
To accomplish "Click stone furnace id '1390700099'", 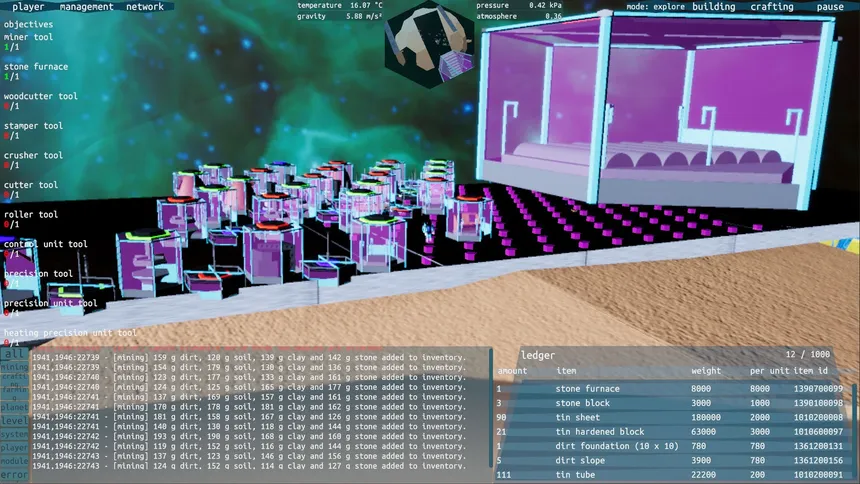I will (x=818, y=389).
